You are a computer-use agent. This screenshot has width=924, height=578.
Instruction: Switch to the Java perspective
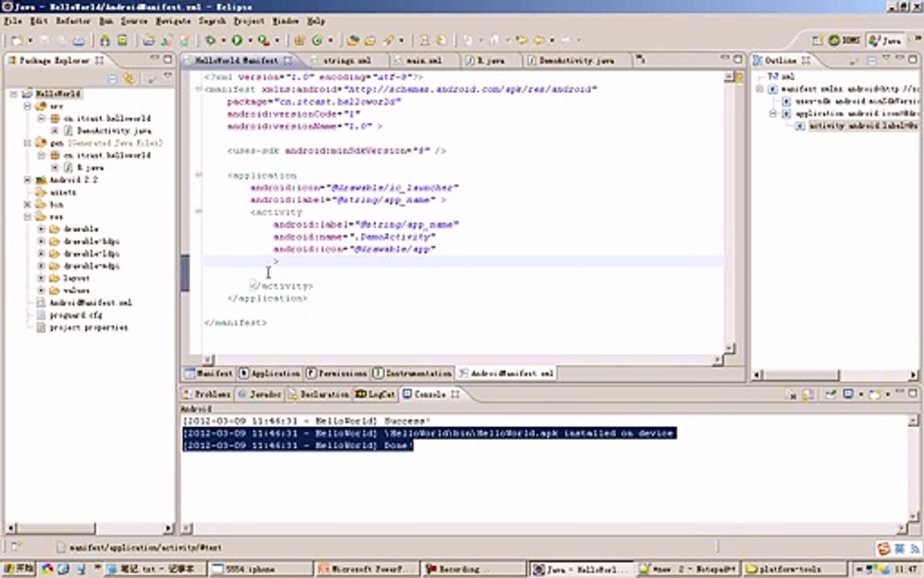(x=886, y=40)
